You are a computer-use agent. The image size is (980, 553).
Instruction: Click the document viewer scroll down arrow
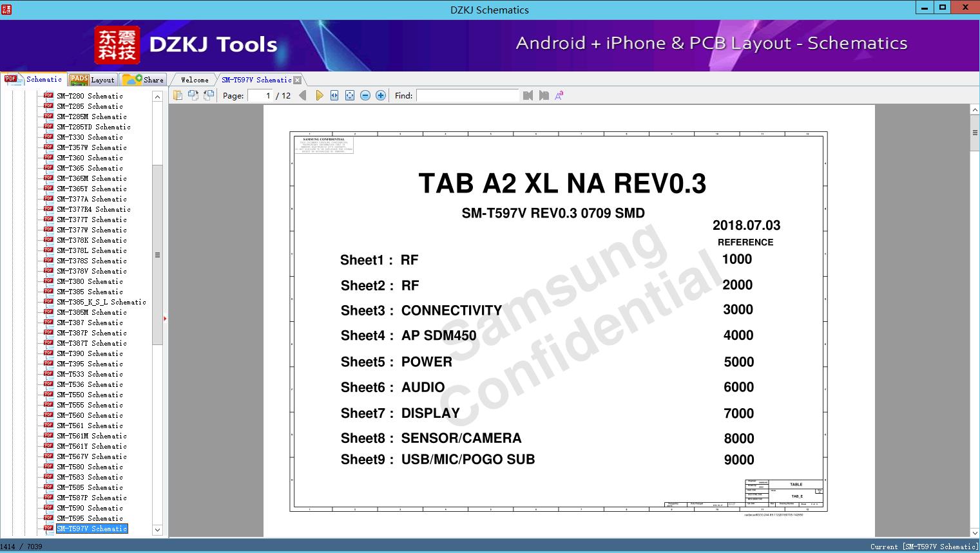click(x=975, y=532)
